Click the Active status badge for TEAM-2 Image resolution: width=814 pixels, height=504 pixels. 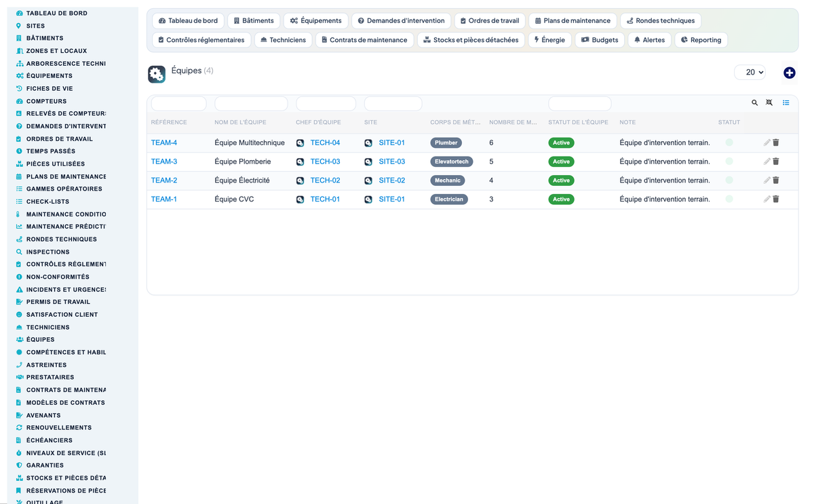[x=561, y=180]
